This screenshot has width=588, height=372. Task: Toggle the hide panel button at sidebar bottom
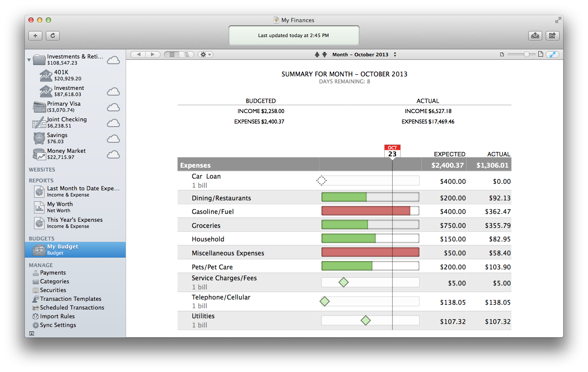click(x=31, y=334)
